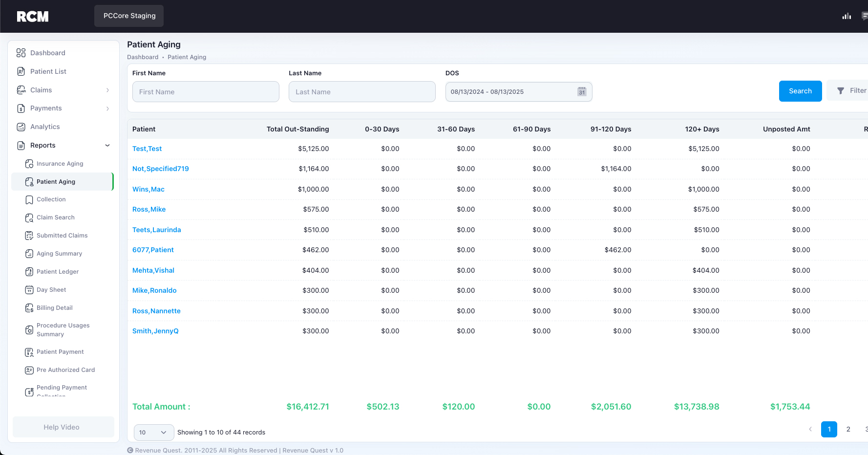The width and height of the screenshot is (868, 455).
Task: Select the Insurance Aging report icon
Action: (x=29, y=164)
